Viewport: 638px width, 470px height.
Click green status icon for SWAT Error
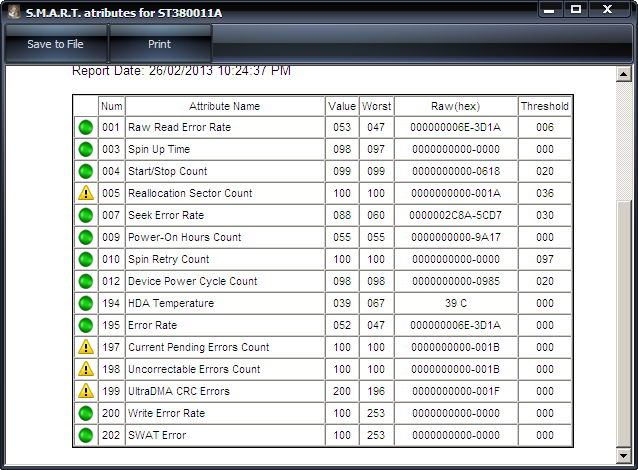(86, 435)
